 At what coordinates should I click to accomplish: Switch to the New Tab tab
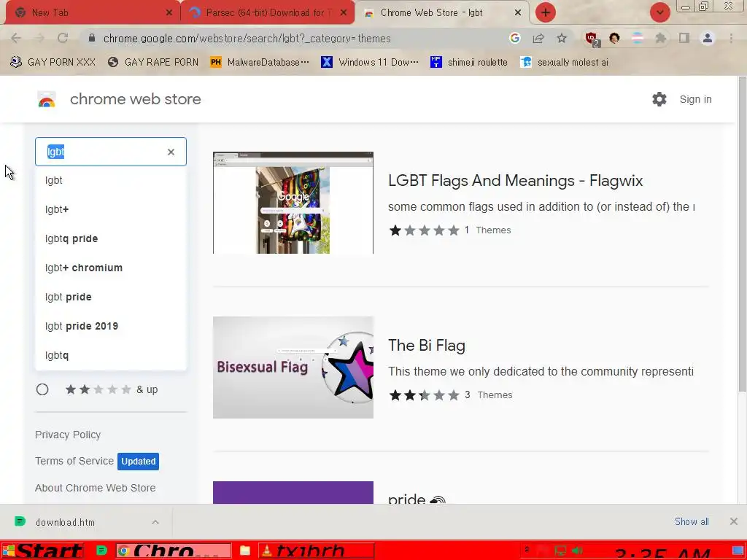click(x=93, y=12)
